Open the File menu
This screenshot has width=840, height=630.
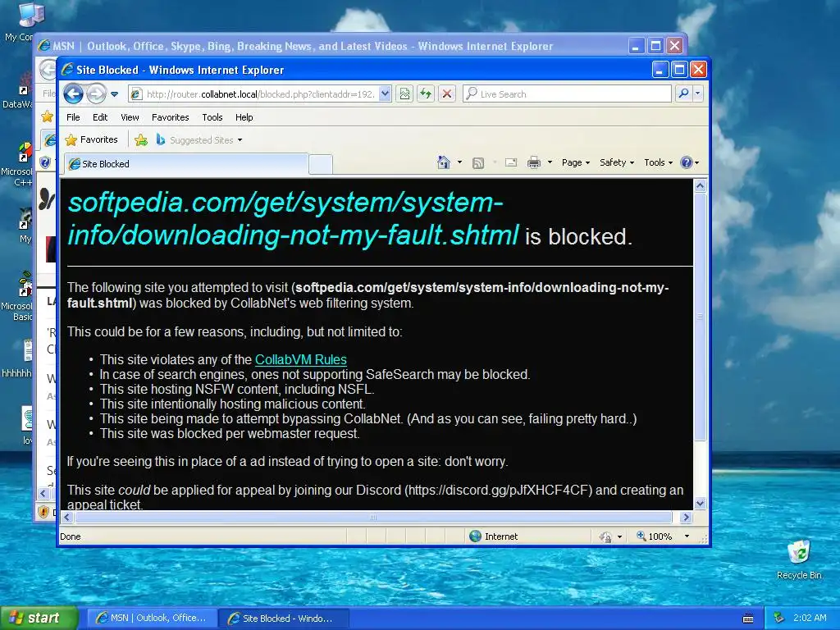[x=73, y=117]
